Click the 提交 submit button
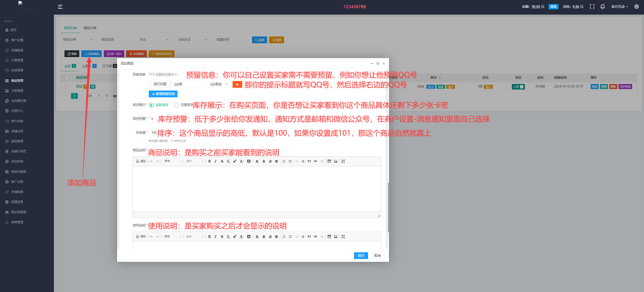Screen dimensions: 644x292 pos(361,256)
